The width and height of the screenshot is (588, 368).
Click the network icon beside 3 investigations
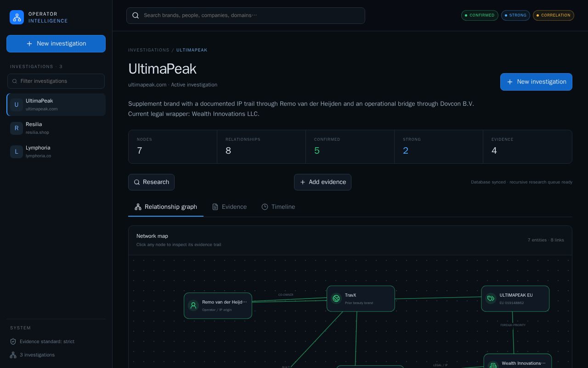pyautogui.click(x=13, y=355)
